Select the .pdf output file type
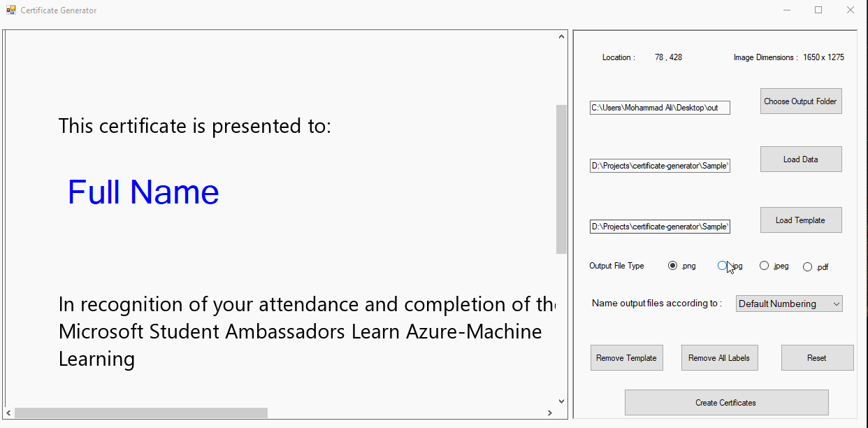 point(808,266)
